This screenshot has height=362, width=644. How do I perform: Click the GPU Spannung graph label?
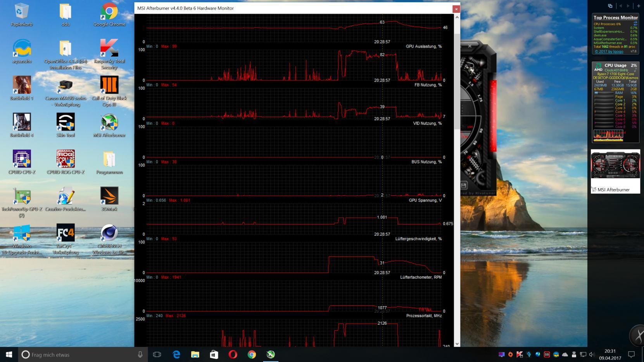tap(425, 200)
